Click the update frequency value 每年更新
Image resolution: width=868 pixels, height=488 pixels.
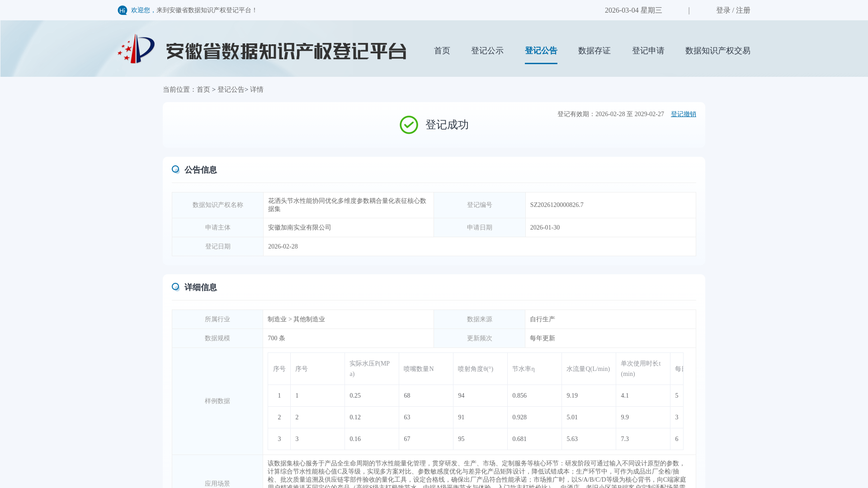pyautogui.click(x=542, y=338)
